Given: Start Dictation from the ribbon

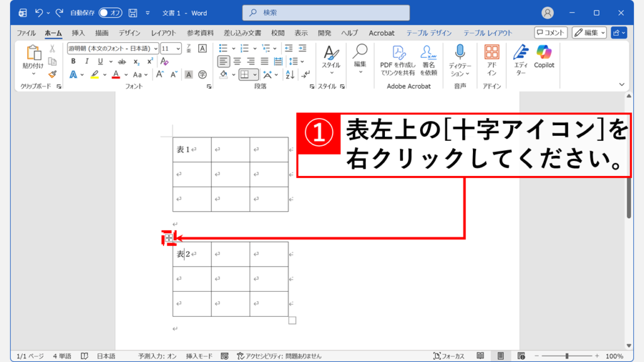Looking at the screenshot, I should [460, 58].
